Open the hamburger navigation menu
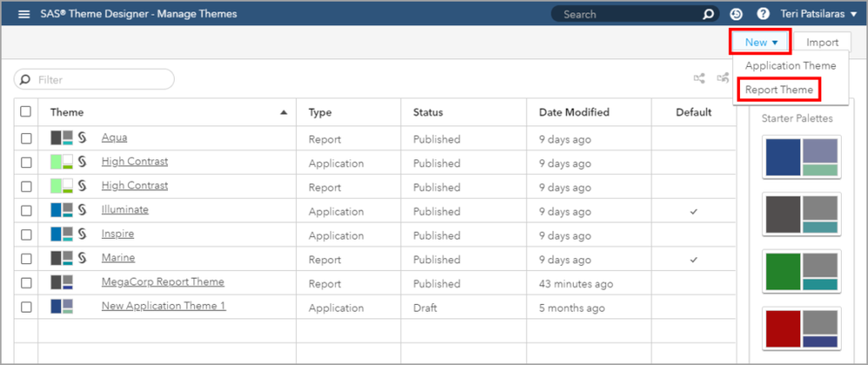This screenshot has width=868, height=365. coord(24,14)
